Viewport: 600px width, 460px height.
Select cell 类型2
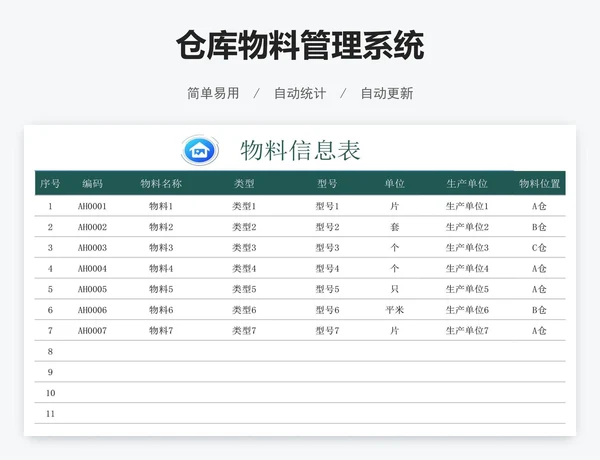pyautogui.click(x=244, y=227)
